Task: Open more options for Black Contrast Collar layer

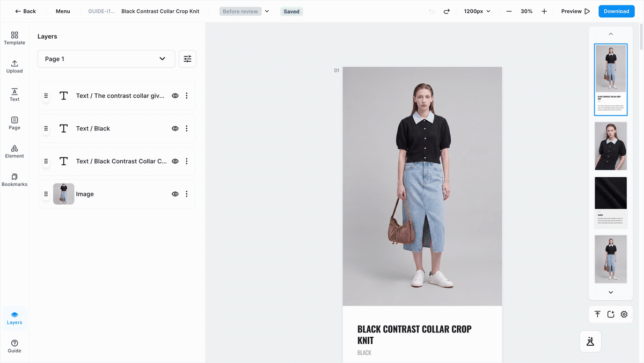Action: tap(187, 161)
